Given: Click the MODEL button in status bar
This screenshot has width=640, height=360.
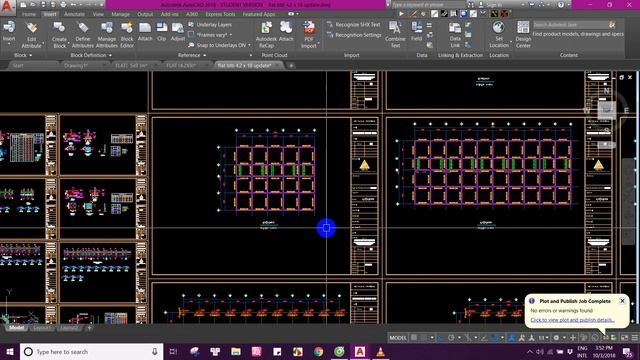Looking at the screenshot, I should click(398, 338).
